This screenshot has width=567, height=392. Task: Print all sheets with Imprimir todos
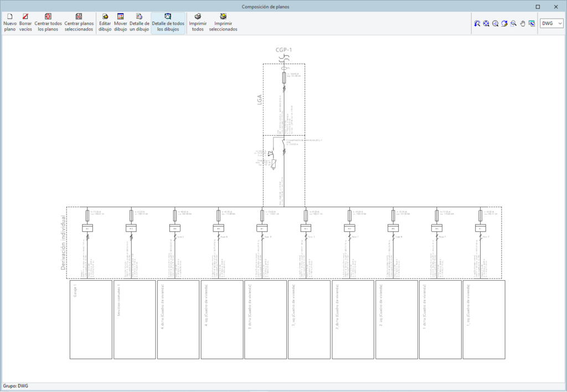(x=198, y=23)
